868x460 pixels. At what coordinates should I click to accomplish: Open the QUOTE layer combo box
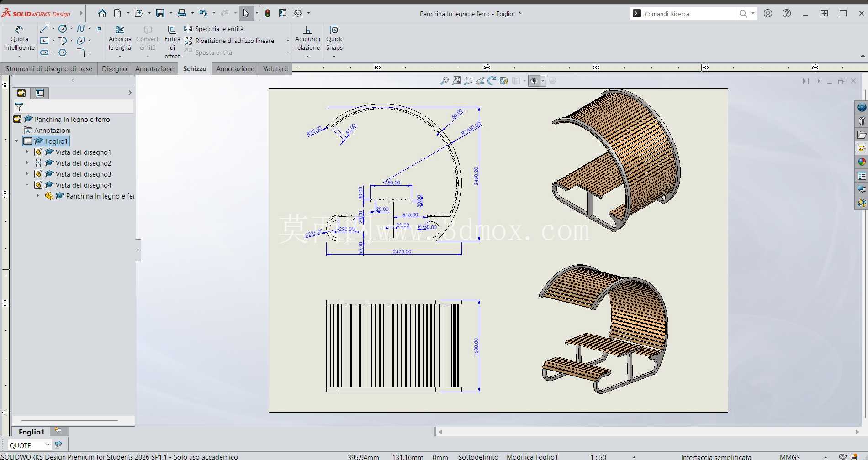point(30,445)
